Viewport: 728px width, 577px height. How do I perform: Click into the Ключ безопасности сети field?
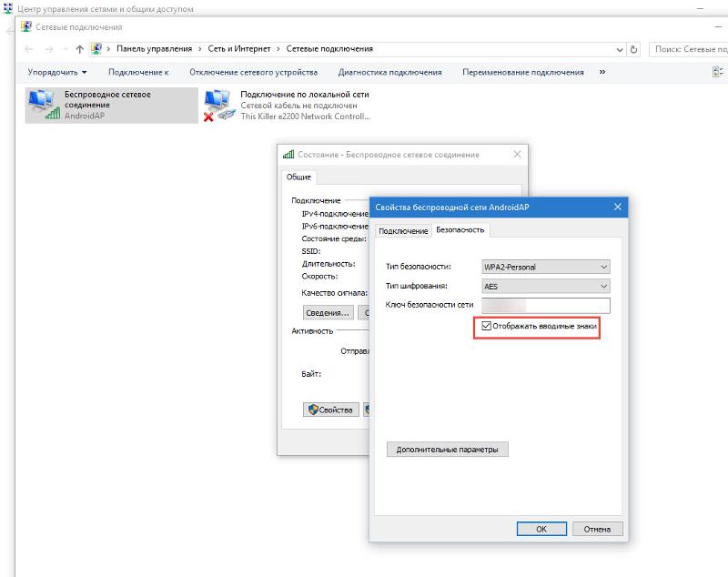click(x=545, y=306)
